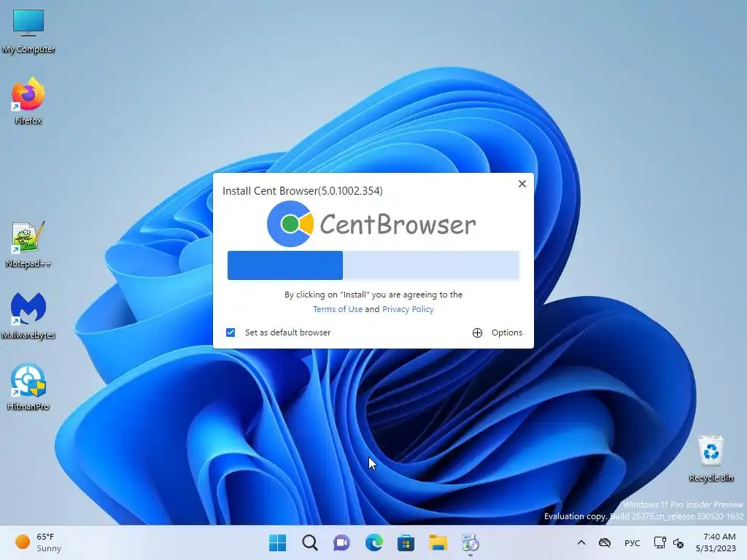Open the clock showing 7:40 AM
The image size is (747, 560).
716,542
